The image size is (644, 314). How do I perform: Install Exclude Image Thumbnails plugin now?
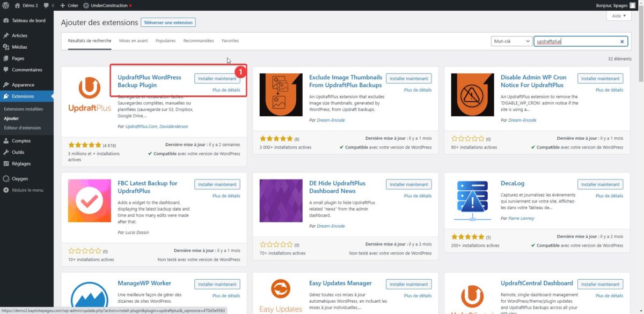tap(409, 79)
